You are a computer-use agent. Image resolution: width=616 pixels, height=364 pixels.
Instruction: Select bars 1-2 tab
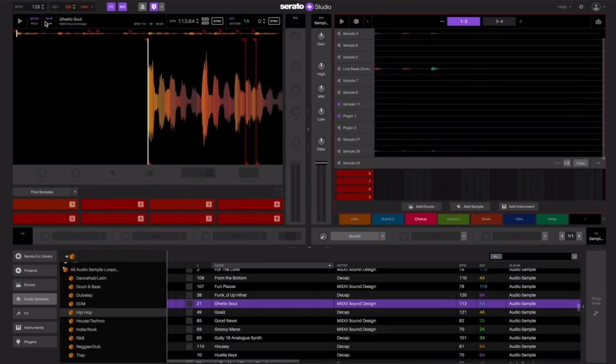coord(464,21)
